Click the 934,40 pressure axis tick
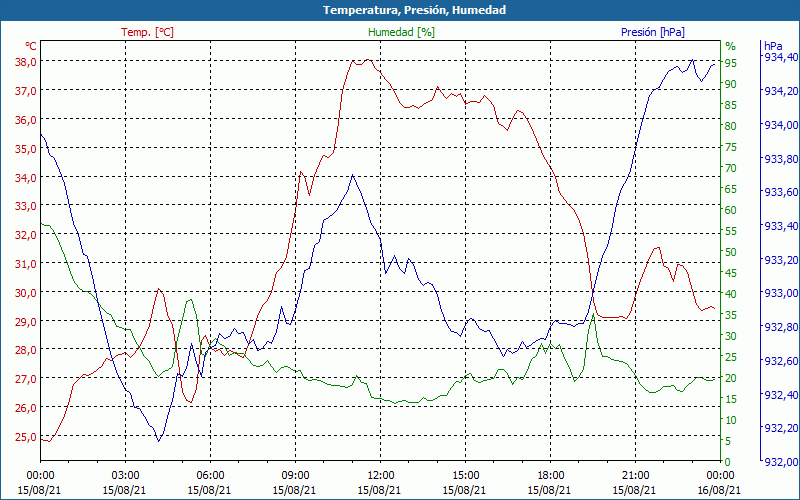Screen dimensions: 800x500 point(780,57)
